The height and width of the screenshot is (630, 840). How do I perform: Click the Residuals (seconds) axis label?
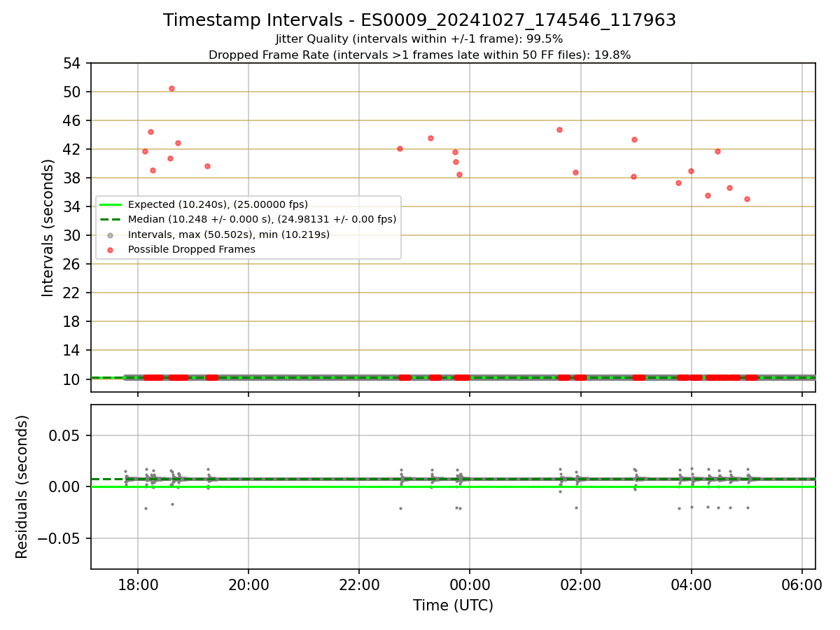tap(22, 486)
